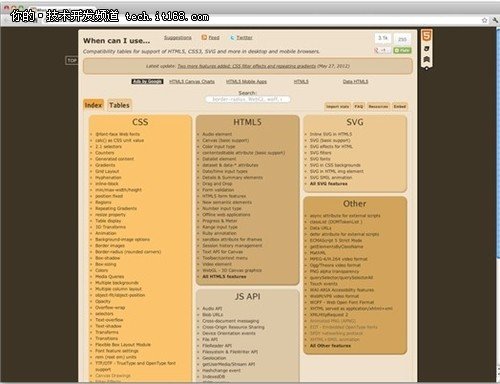Switch to the Tables tab
Screen dimensions: 500x384
pos(119,105)
